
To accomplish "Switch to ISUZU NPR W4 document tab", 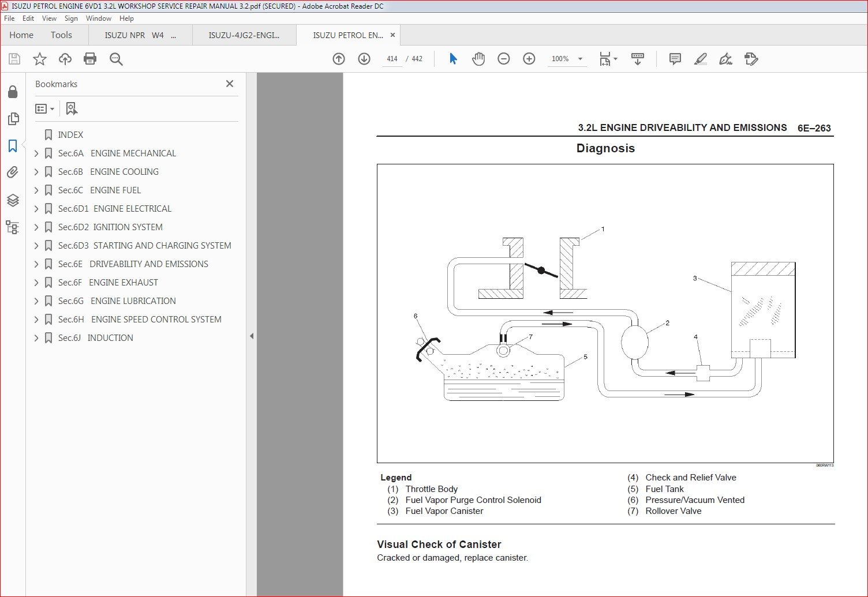I will click(140, 35).
